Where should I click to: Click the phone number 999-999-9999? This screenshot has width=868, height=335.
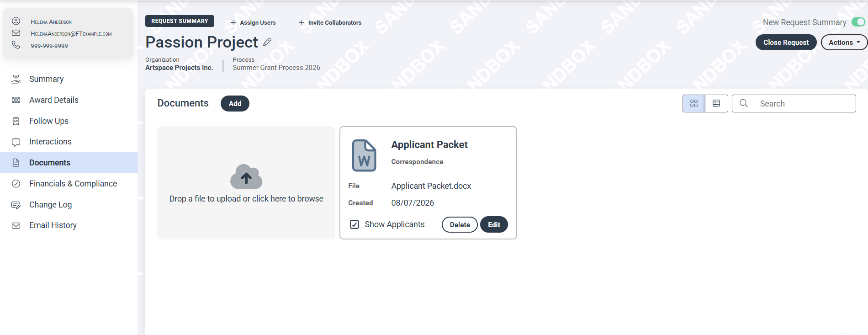pos(49,46)
